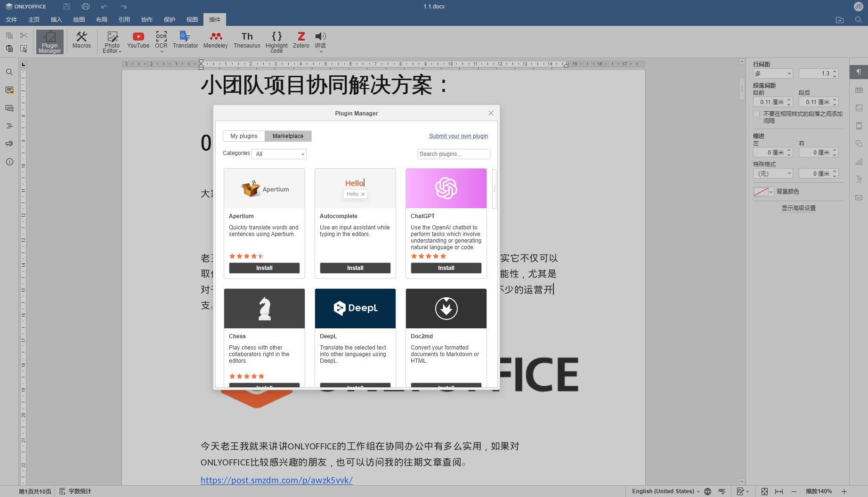Check 不要在相同样式的段落之间添加间隔
The height and width of the screenshot is (497, 868).
pos(756,114)
